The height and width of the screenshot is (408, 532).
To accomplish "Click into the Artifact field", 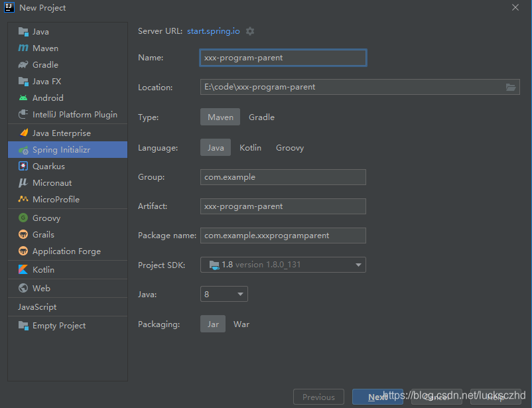I will coord(283,206).
